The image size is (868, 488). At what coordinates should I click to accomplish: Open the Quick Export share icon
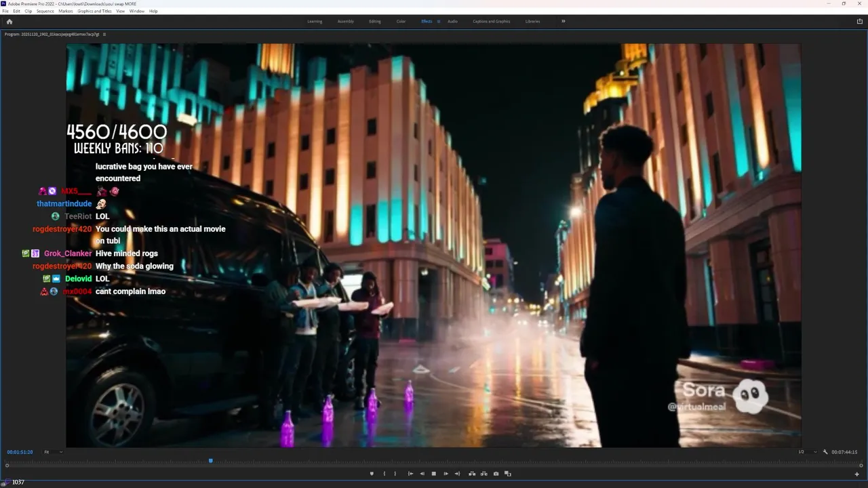point(860,21)
